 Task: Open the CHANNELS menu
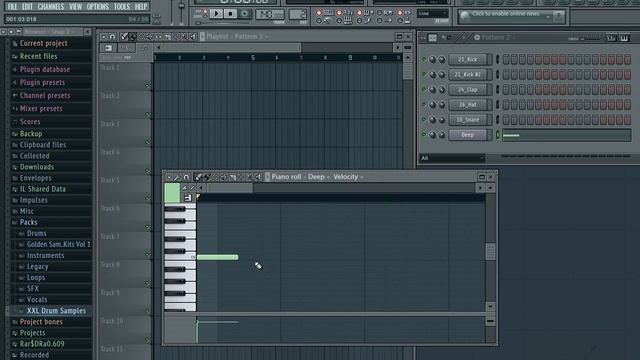(x=51, y=7)
